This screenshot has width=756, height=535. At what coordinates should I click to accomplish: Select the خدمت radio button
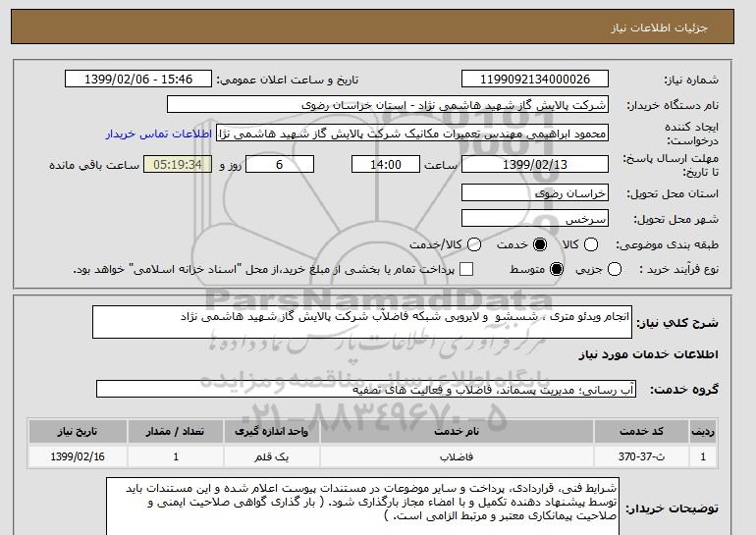[540, 244]
